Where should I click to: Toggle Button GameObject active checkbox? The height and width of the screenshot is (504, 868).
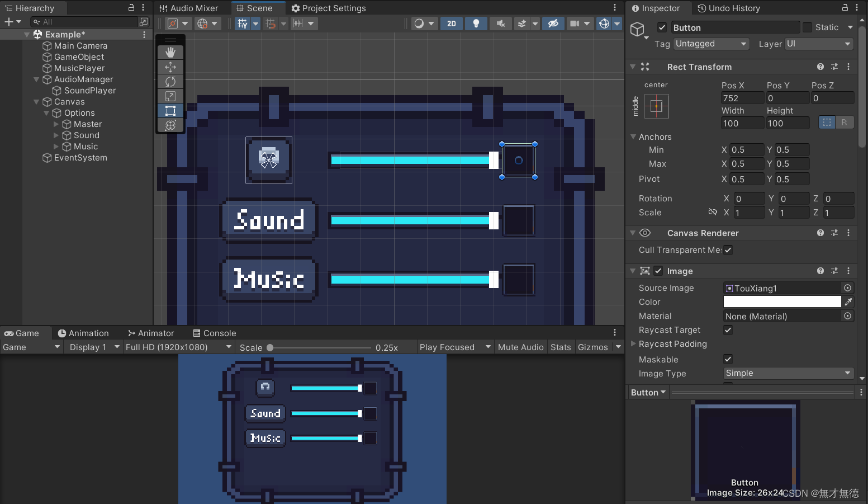point(662,27)
